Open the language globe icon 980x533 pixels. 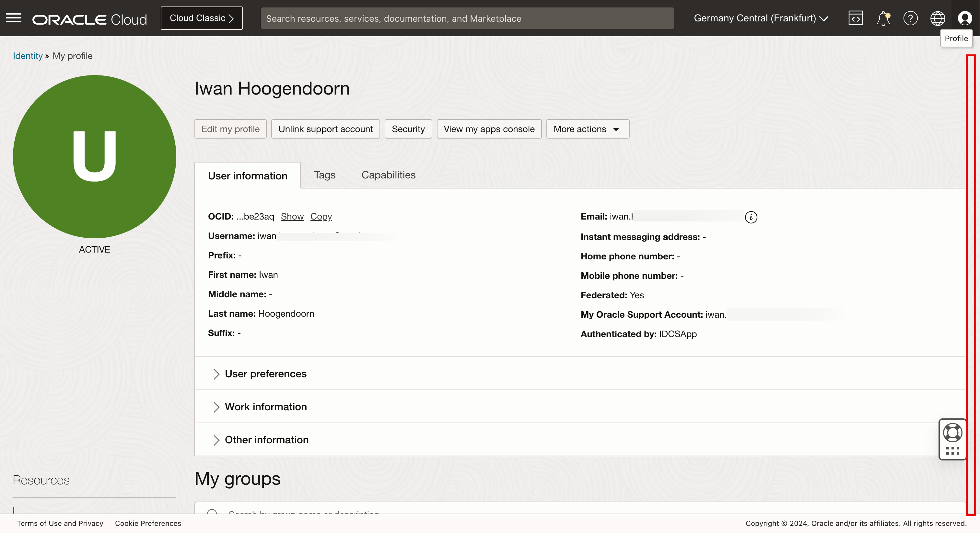938,18
